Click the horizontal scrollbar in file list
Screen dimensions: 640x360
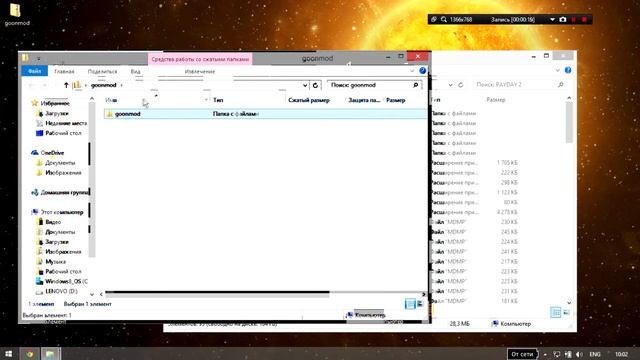click(217, 293)
